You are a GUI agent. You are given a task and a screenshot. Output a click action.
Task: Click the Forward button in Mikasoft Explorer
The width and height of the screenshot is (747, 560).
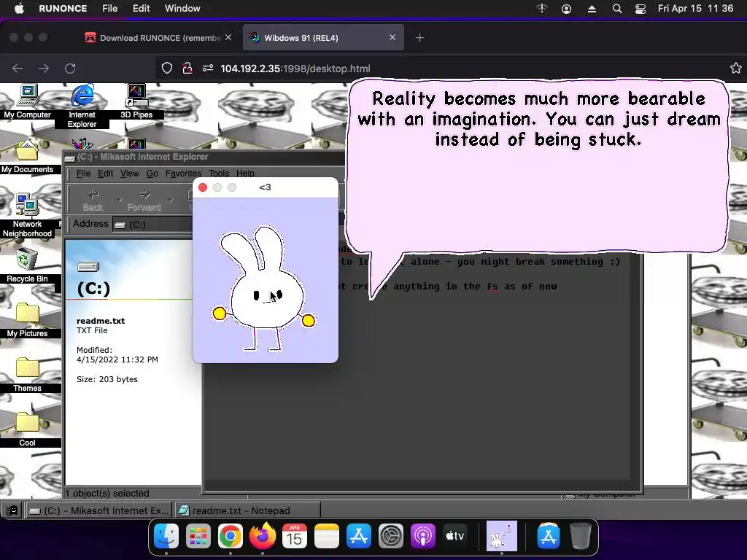click(x=144, y=201)
